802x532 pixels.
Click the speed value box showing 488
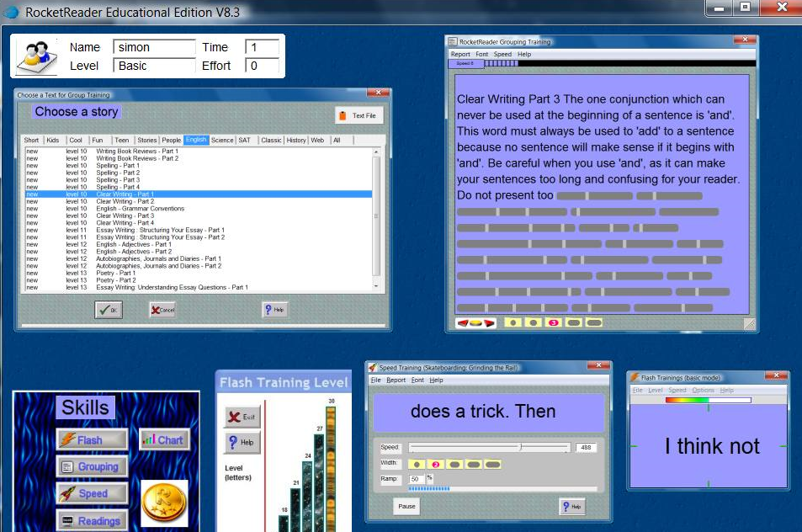click(586, 448)
